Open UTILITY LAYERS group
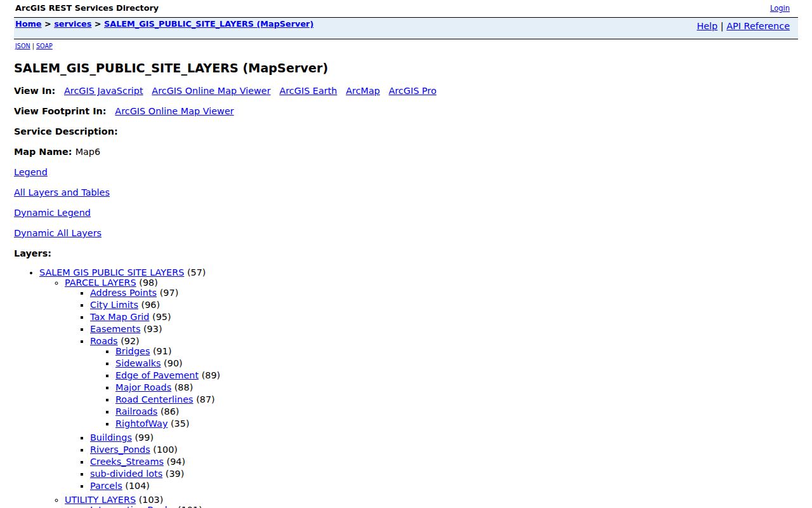The width and height of the screenshot is (812, 508). click(x=100, y=500)
